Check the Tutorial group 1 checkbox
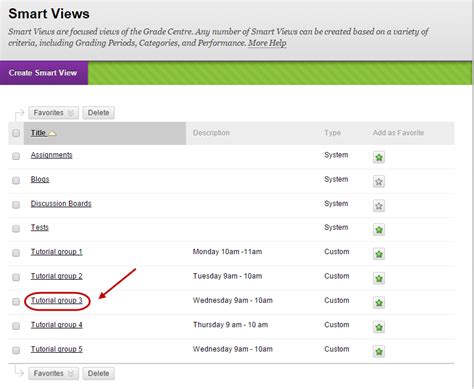474x389 pixels. [x=16, y=253]
